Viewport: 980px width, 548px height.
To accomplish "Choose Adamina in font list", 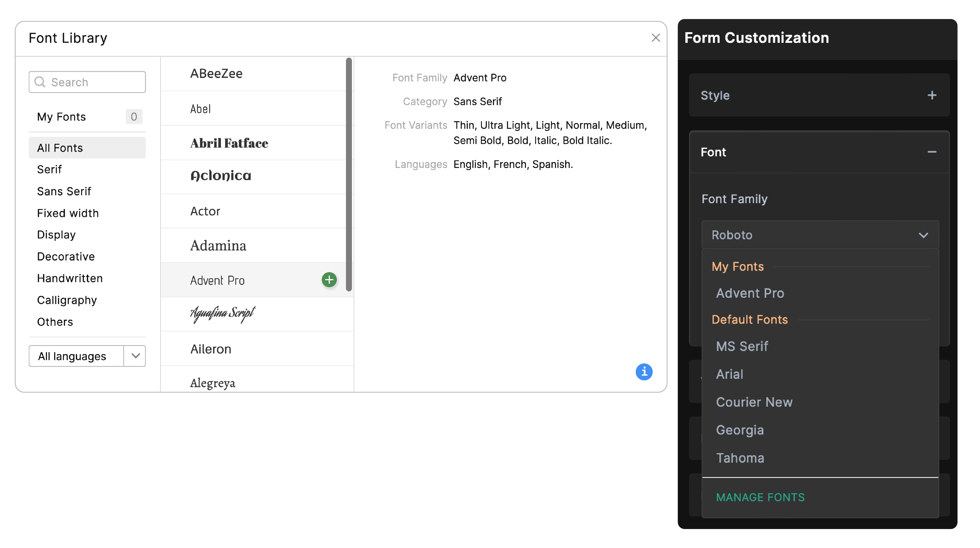I will [253, 245].
